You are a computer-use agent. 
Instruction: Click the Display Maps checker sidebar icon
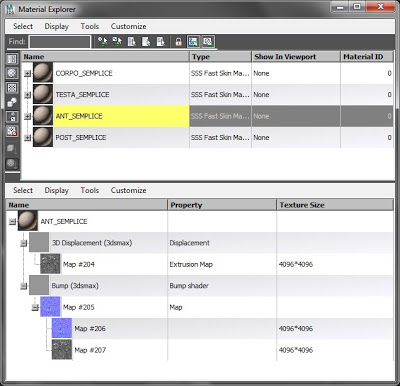(x=12, y=88)
